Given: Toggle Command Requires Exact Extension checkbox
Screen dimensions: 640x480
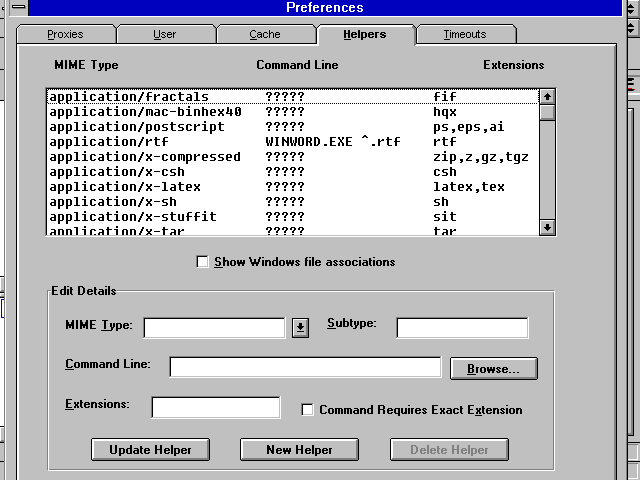Looking at the screenshot, I should click(309, 410).
